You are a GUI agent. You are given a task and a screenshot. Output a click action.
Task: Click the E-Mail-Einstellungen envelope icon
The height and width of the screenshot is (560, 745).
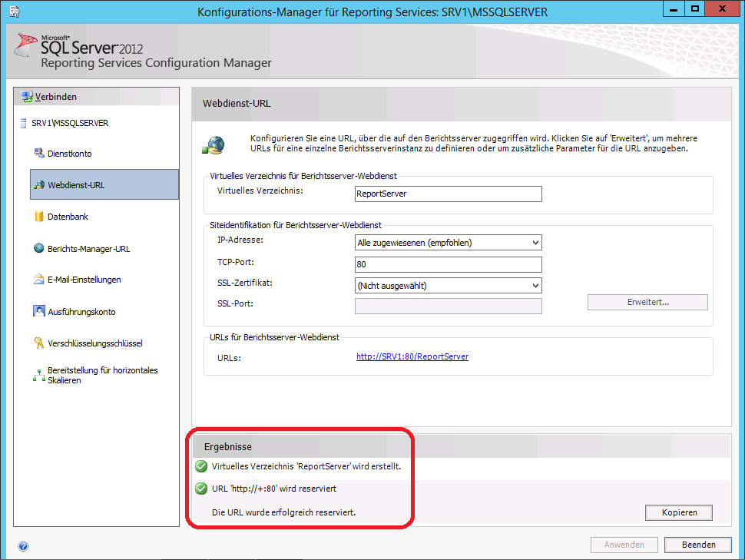[x=39, y=280]
